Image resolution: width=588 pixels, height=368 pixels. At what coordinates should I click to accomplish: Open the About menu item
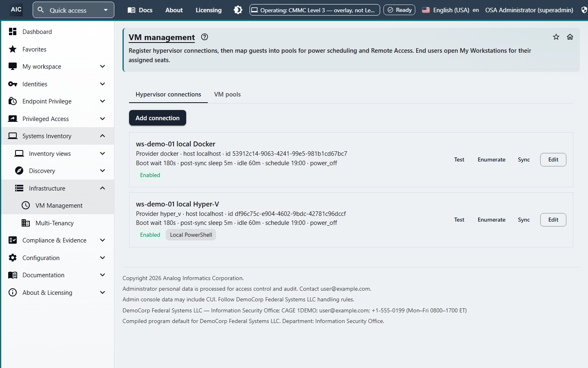pos(174,10)
